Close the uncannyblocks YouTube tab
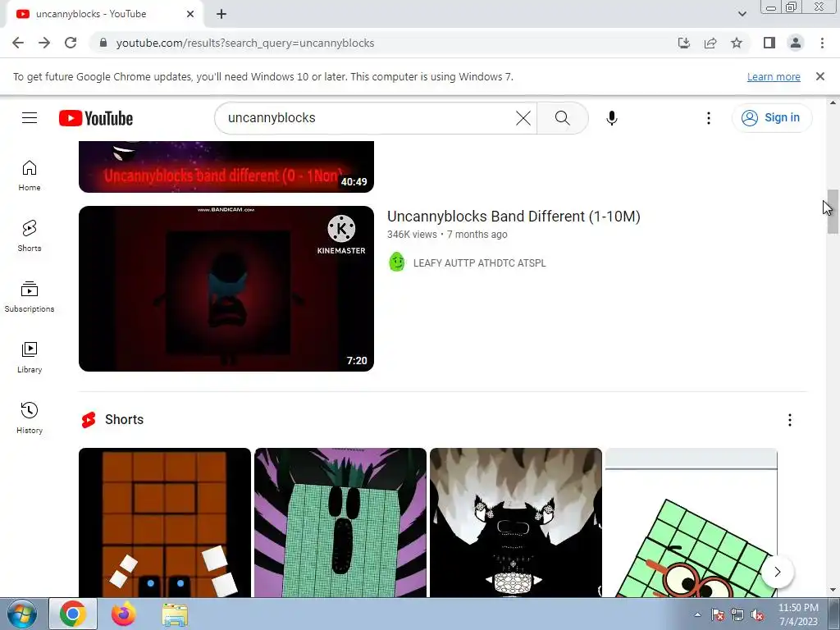Viewport: 840px width, 630px height. click(x=190, y=14)
